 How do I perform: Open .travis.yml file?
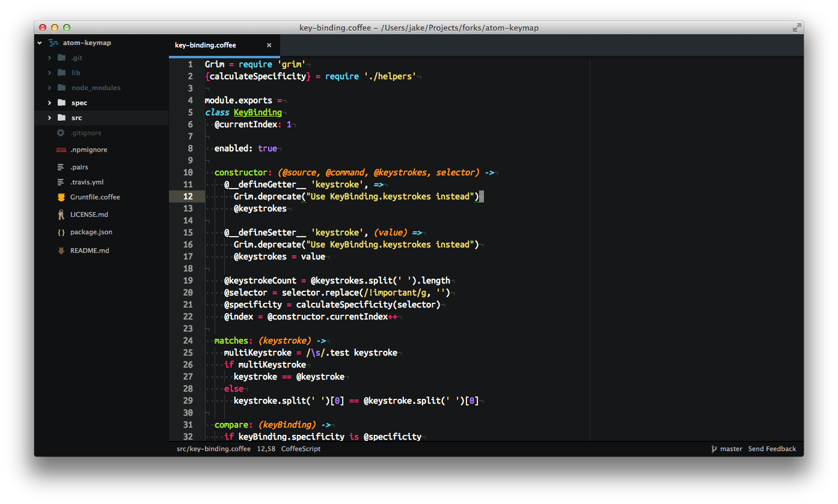tap(87, 182)
